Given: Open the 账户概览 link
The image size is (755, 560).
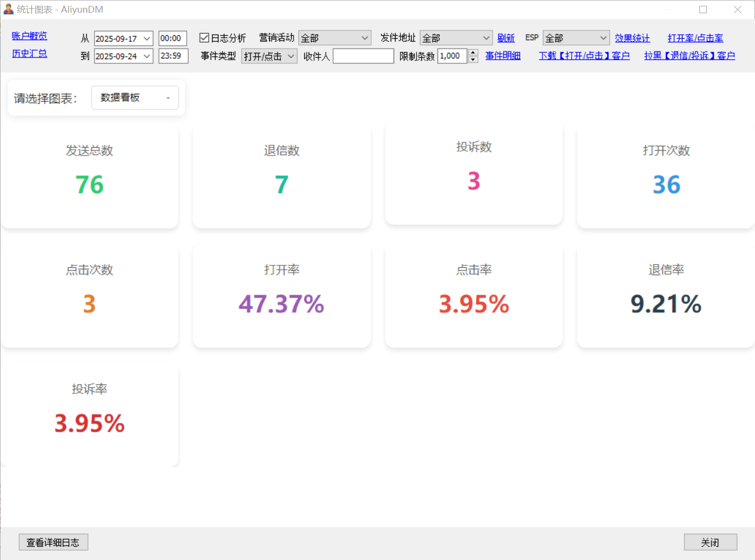Looking at the screenshot, I should click(30, 36).
